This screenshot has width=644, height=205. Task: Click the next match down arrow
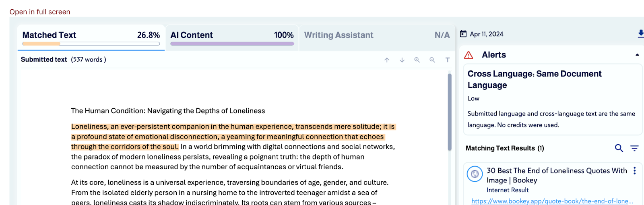(402, 60)
